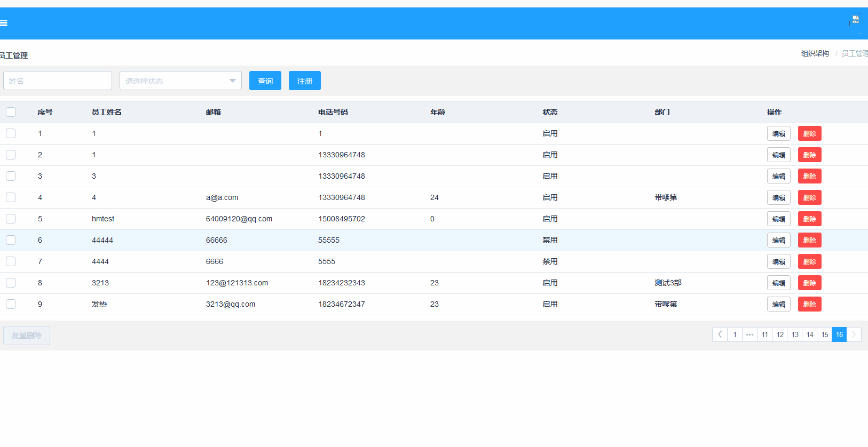868x447 pixels.
Task: Open the user avatar icon in the header
Action: click(856, 20)
